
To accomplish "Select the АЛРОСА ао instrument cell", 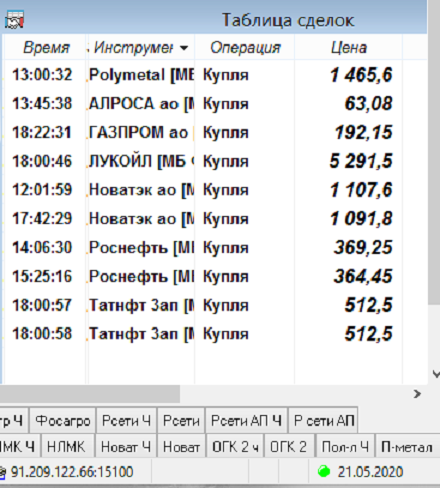I will pyautogui.click(x=141, y=104).
